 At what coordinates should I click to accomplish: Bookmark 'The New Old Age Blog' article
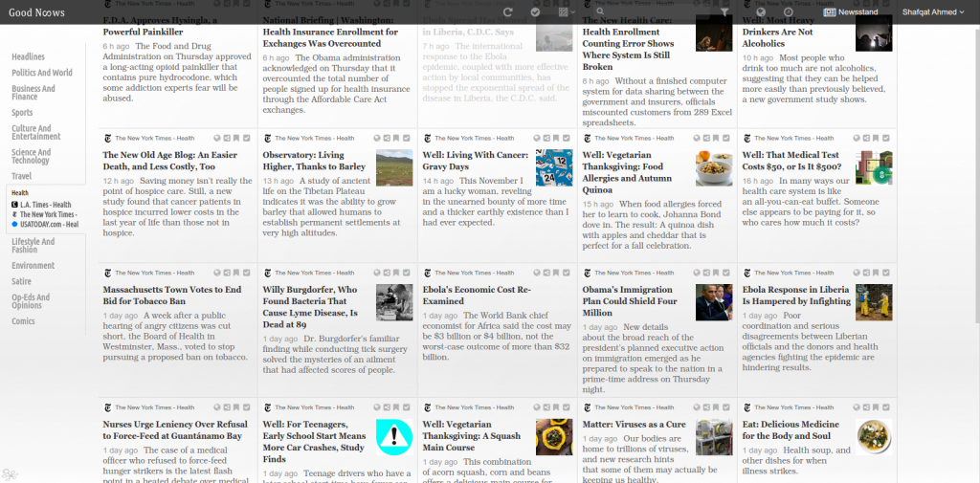pyautogui.click(x=236, y=138)
